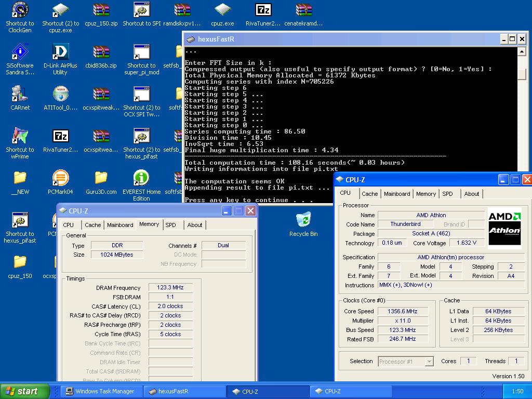This screenshot has width=532, height=399.
Task: Switch to Cache tab in memory CPU-Z window
Action: [92, 225]
